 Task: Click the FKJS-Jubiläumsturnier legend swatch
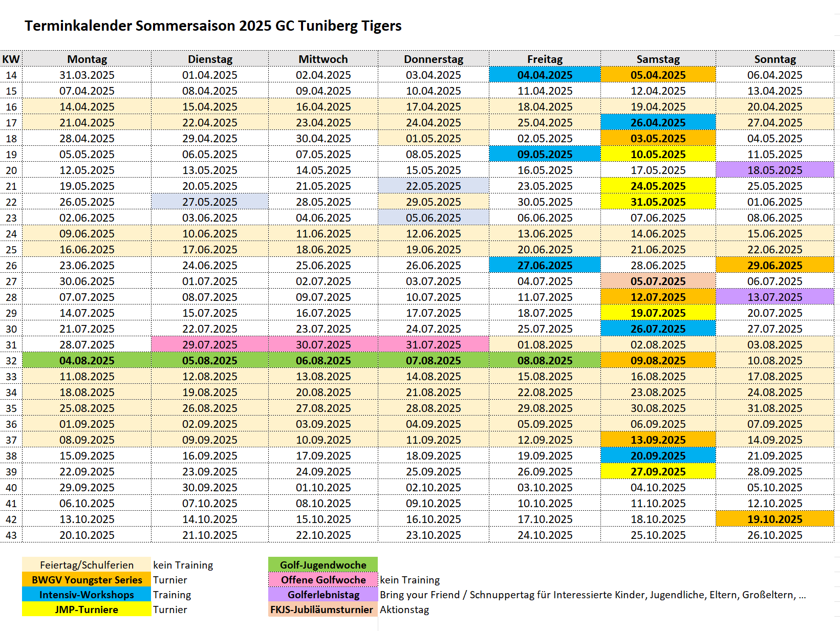click(x=323, y=609)
